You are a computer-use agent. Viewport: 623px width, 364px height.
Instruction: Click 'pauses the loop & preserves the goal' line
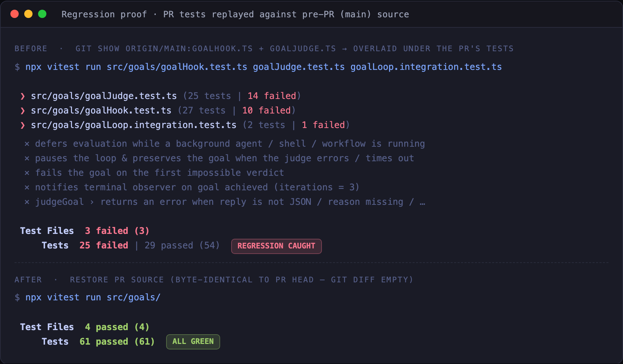tap(224, 158)
